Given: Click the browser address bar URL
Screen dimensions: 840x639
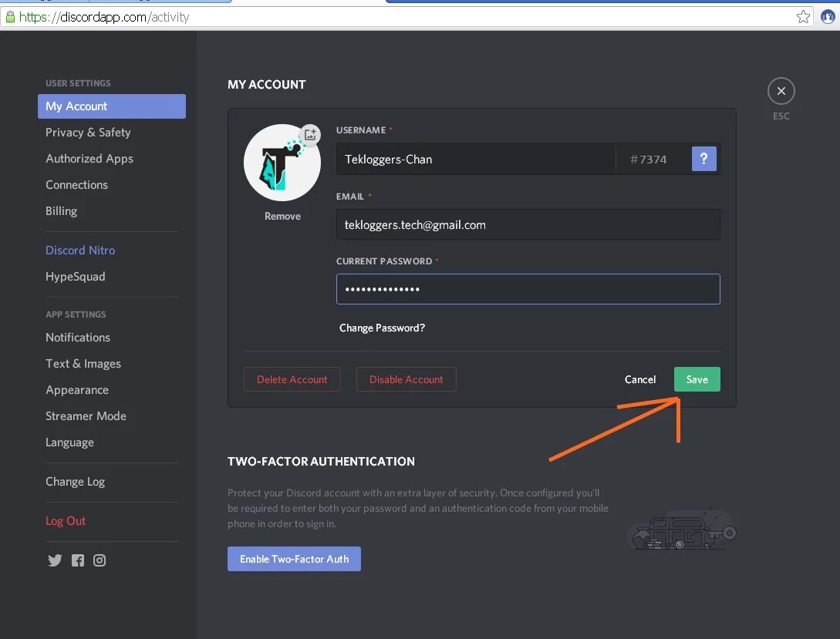Looking at the screenshot, I should click(x=104, y=17).
